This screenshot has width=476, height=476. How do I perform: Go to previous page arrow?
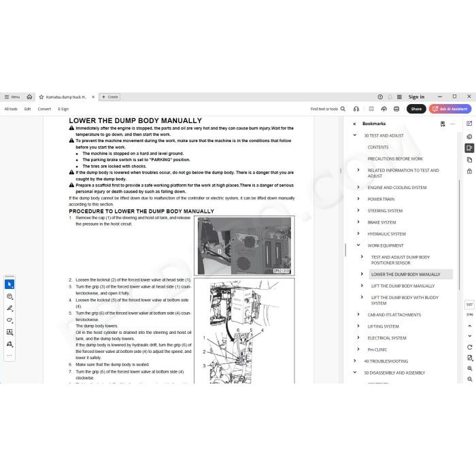coord(470,326)
